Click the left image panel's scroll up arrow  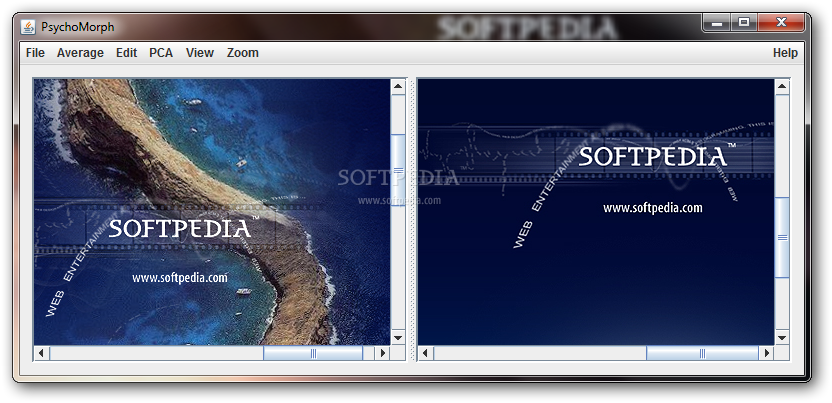coord(398,86)
